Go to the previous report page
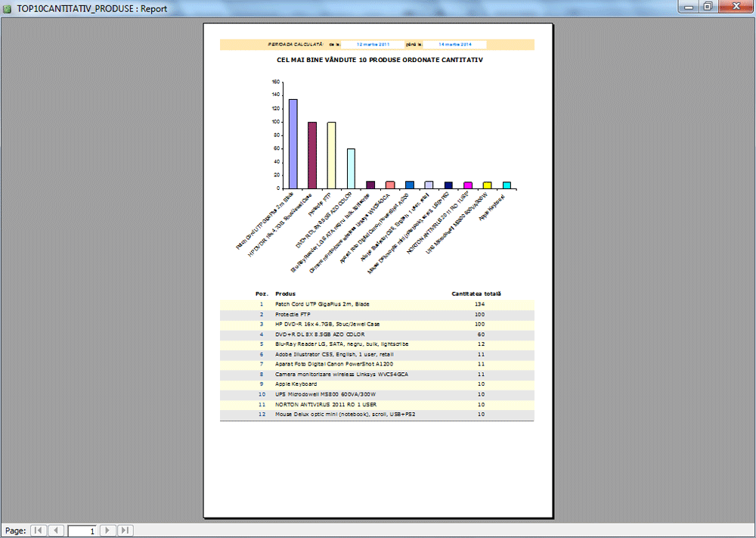This screenshot has height=538, width=756. point(56,530)
